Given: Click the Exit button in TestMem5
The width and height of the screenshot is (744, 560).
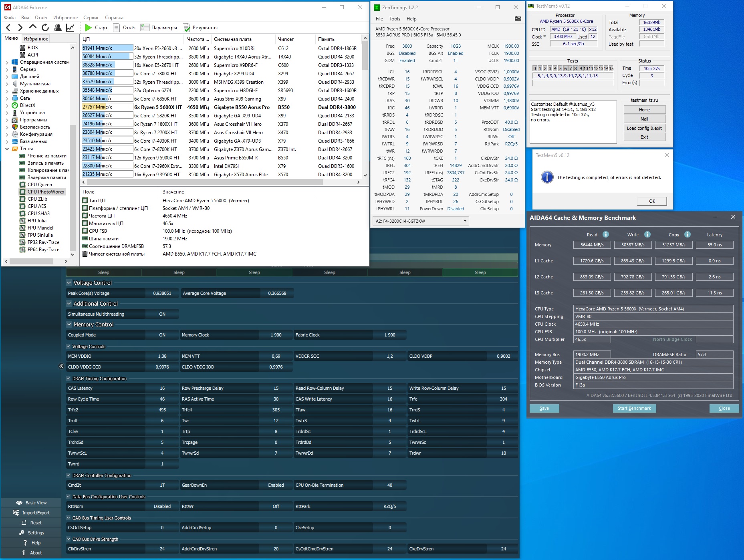Looking at the screenshot, I should point(644,137).
